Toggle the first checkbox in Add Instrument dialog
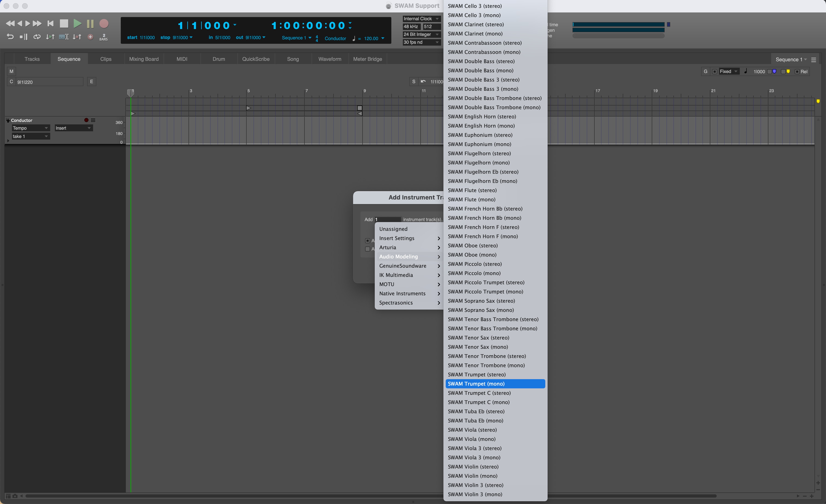 pyautogui.click(x=367, y=241)
